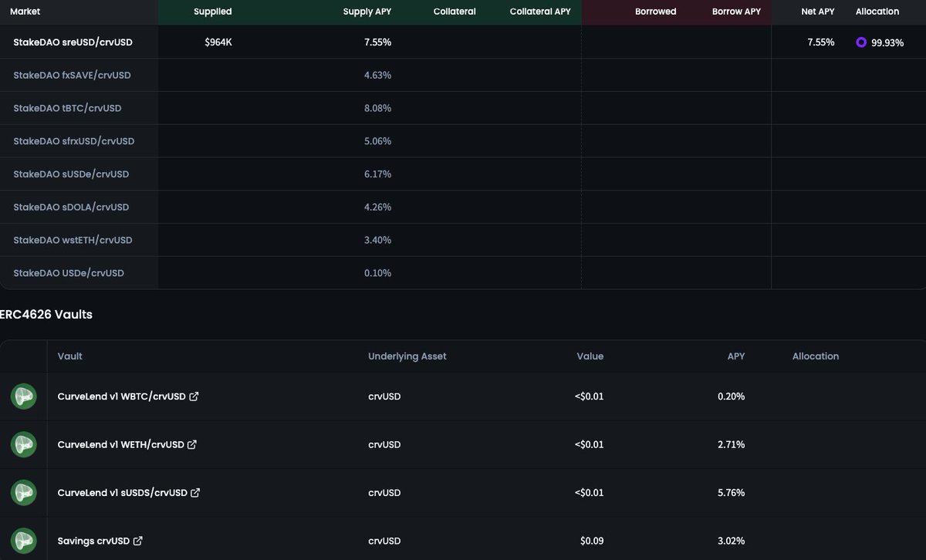Click the $0.09 value for Savings crvUSD
The height and width of the screenshot is (560, 926).
click(x=592, y=541)
